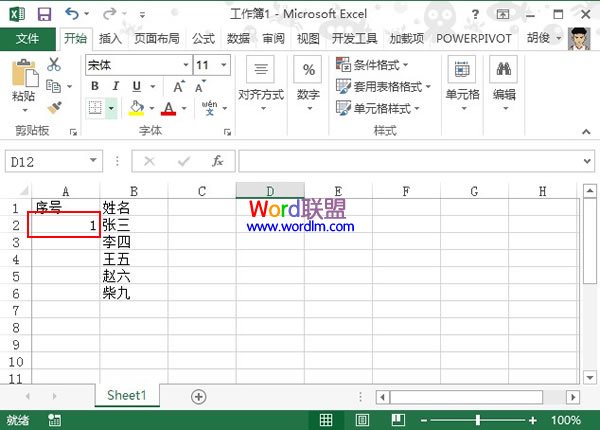The image size is (600, 430).
Task: Open the 宋体 font name dropdown
Action: tap(186, 65)
